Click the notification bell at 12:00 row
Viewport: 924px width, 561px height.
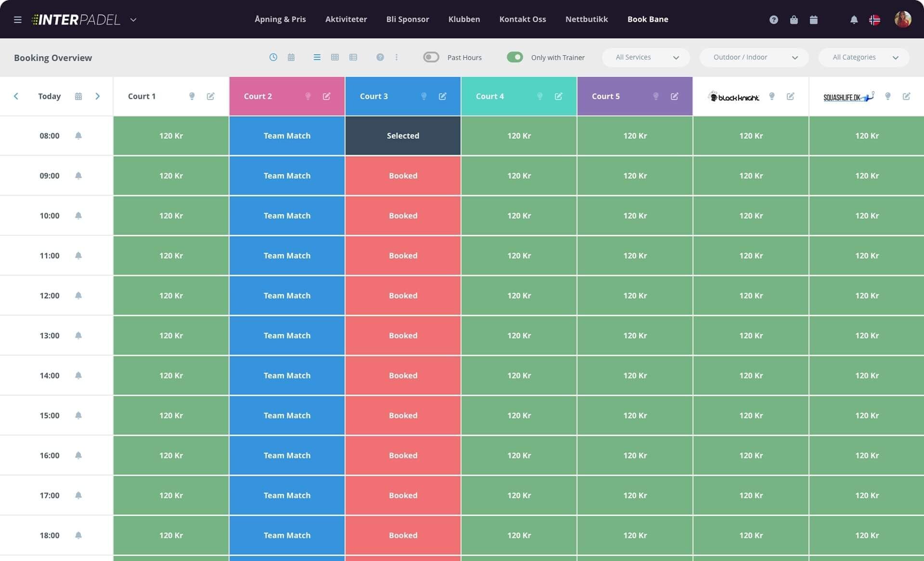tap(78, 296)
